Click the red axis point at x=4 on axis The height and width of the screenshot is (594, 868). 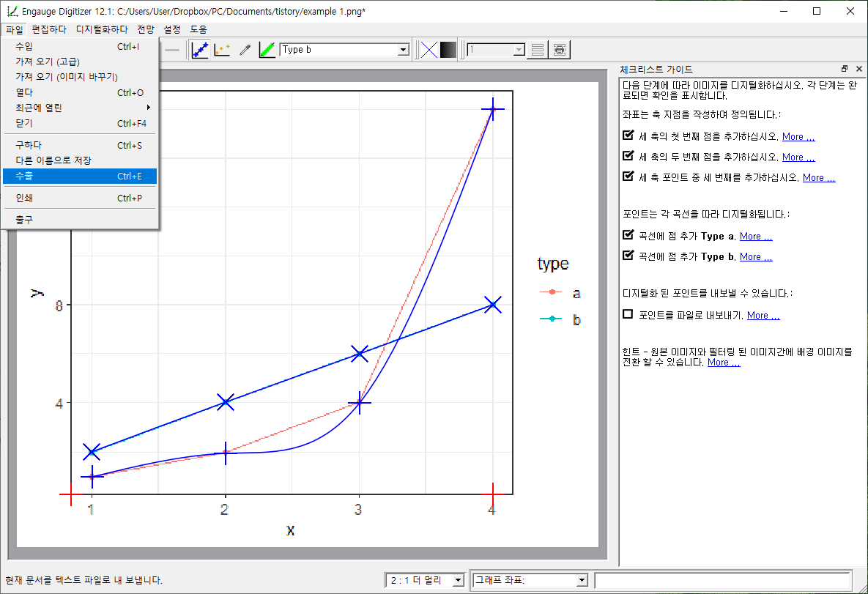click(492, 494)
